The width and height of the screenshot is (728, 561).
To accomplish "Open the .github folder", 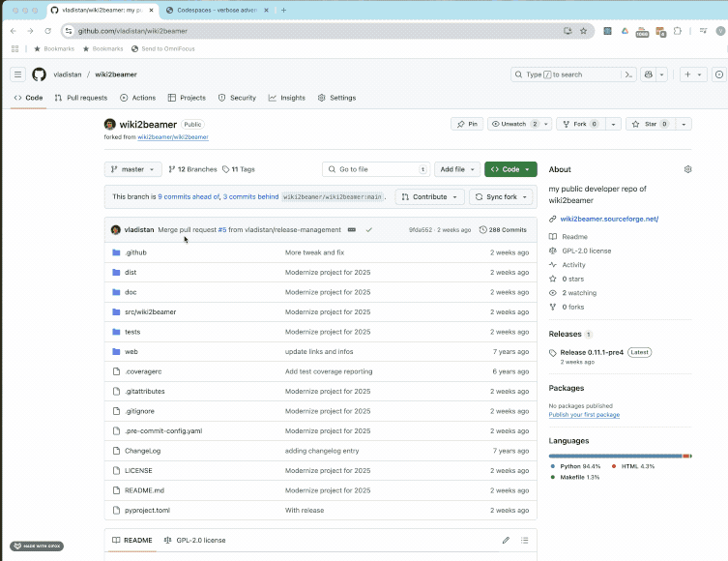I will tap(135, 252).
